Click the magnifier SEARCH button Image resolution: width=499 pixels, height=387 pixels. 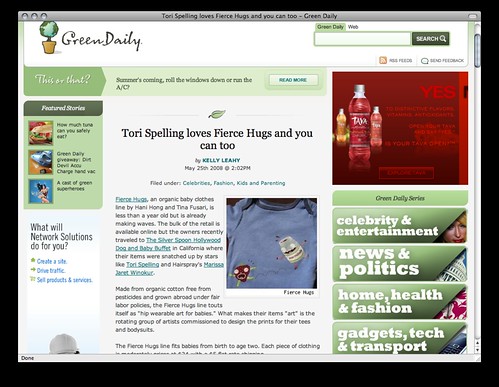click(x=431, y=39)
